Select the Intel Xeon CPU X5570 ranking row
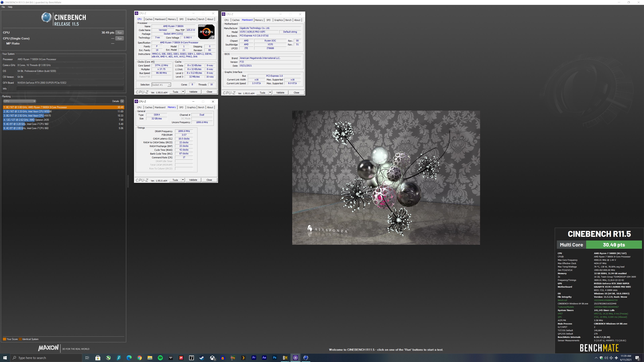Screen dimensions: 644x362 pyautogui.click(x=64, y=116)
